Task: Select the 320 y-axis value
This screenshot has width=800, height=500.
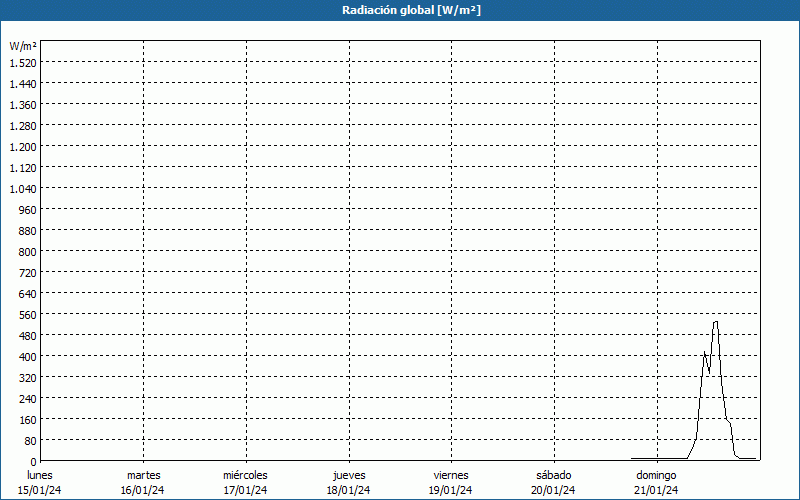Action: point(29,378)
